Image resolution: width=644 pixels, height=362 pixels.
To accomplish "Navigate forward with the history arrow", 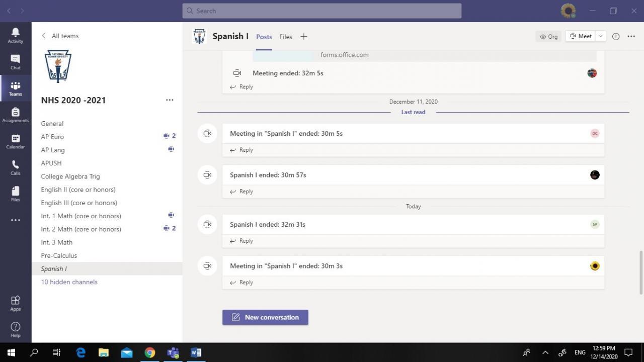I will [x=22, y=11].
